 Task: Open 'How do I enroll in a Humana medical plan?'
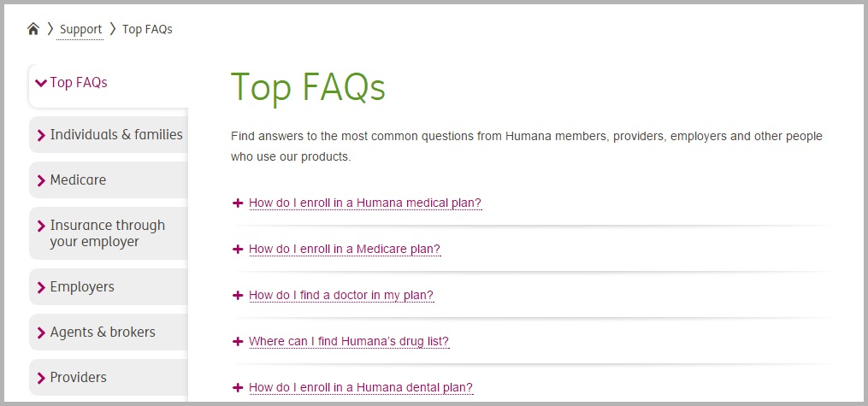(365, 203)
